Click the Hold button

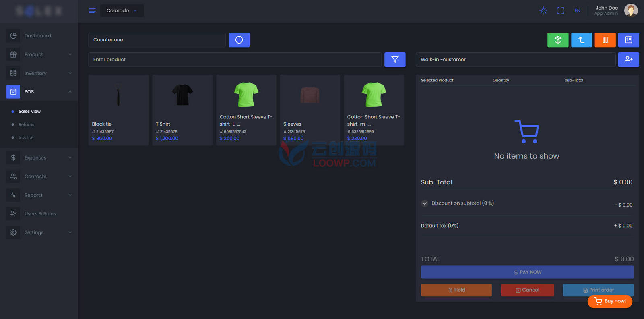pyautogui.click(x=456, y=290)
